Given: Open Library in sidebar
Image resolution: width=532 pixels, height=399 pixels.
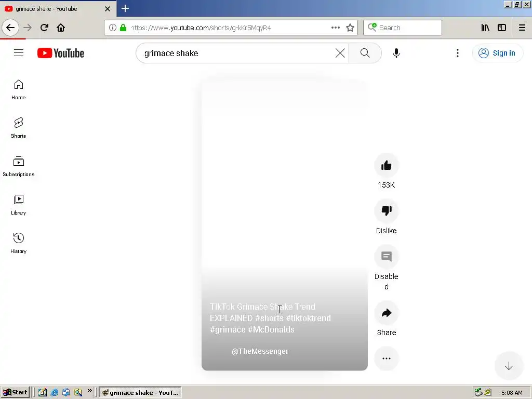Looking at the screenshot, I should (18, 205).
